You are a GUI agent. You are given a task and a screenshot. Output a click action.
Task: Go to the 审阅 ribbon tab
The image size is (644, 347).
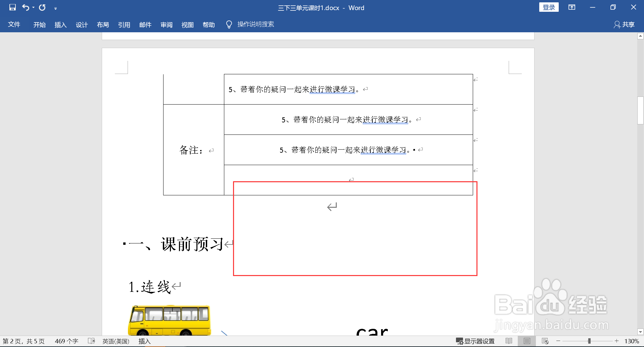[167, 25]
